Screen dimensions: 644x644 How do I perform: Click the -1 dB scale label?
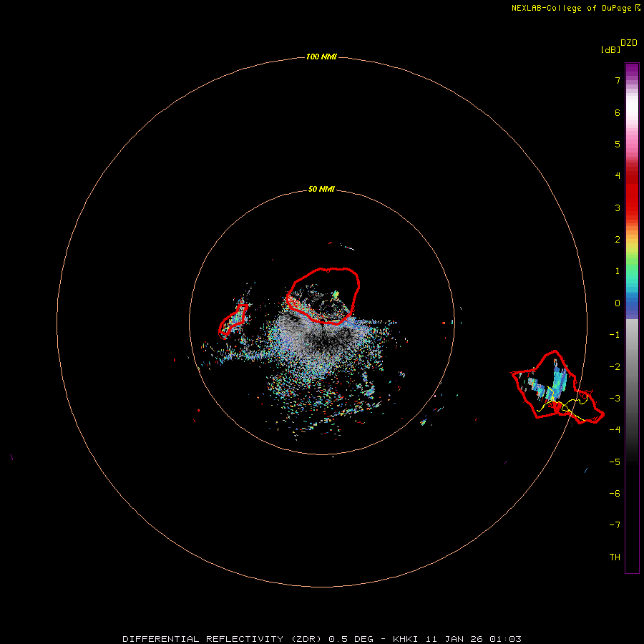pyautogui.click(x=615, y=335)
